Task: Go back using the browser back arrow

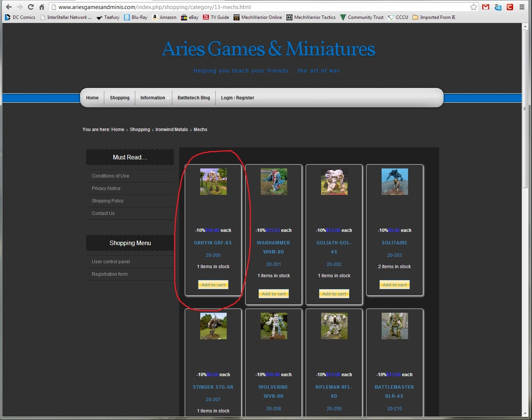Action: 9,7
